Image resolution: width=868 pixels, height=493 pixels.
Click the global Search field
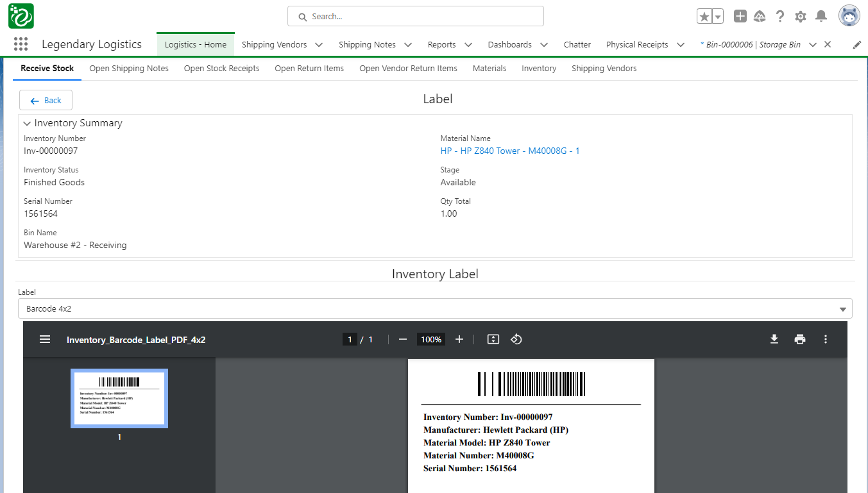(x=416, y=16)
